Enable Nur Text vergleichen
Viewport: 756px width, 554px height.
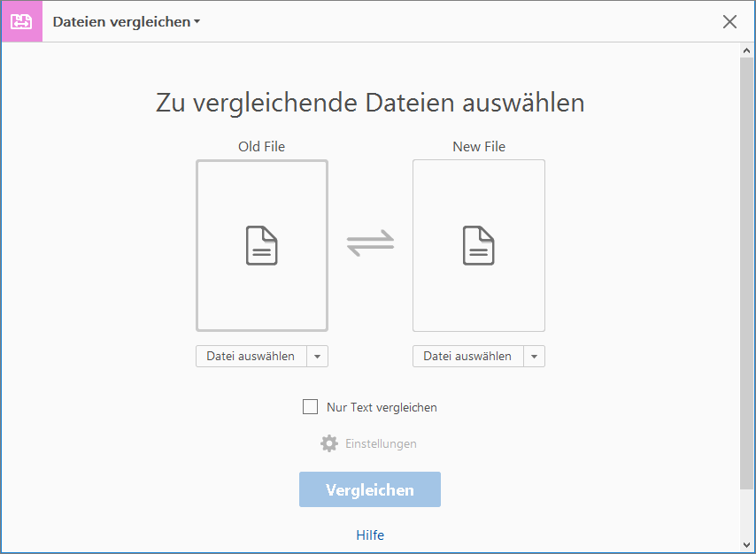coord(311,406)
